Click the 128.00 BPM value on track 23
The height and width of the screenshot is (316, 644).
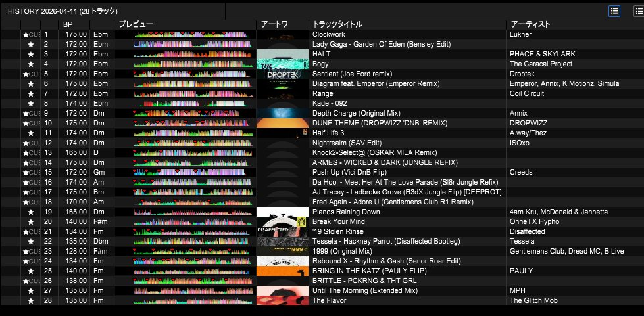coord(76,251)
